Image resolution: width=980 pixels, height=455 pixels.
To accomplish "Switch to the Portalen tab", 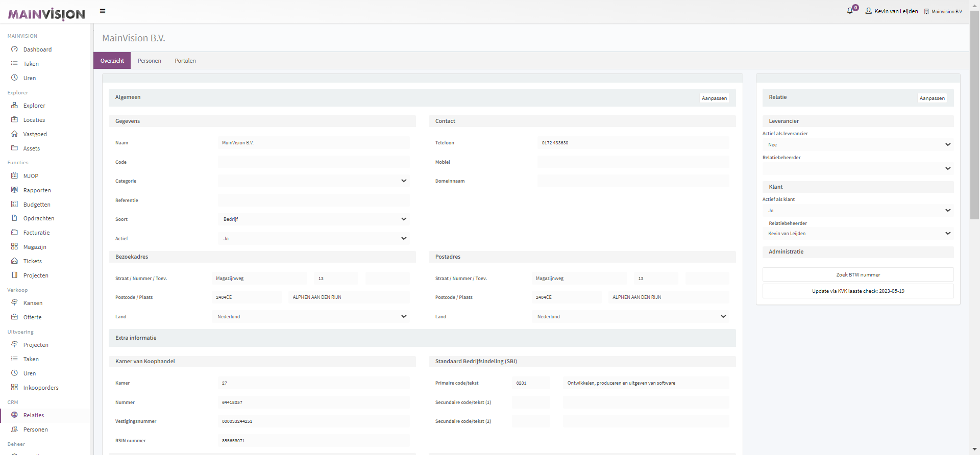I will coord(185,61).
